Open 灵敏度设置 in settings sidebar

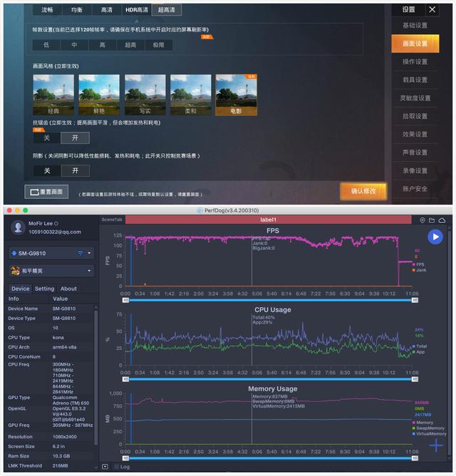coord(415,98)
